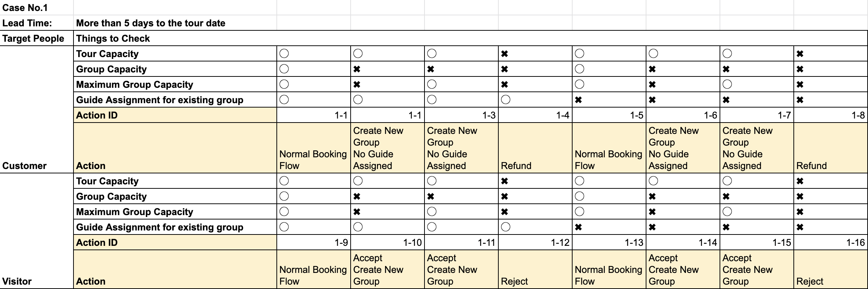The image size is (868, 289).
Task: Click the Refund action cell under ID 1-8
Action: (830, 148)
